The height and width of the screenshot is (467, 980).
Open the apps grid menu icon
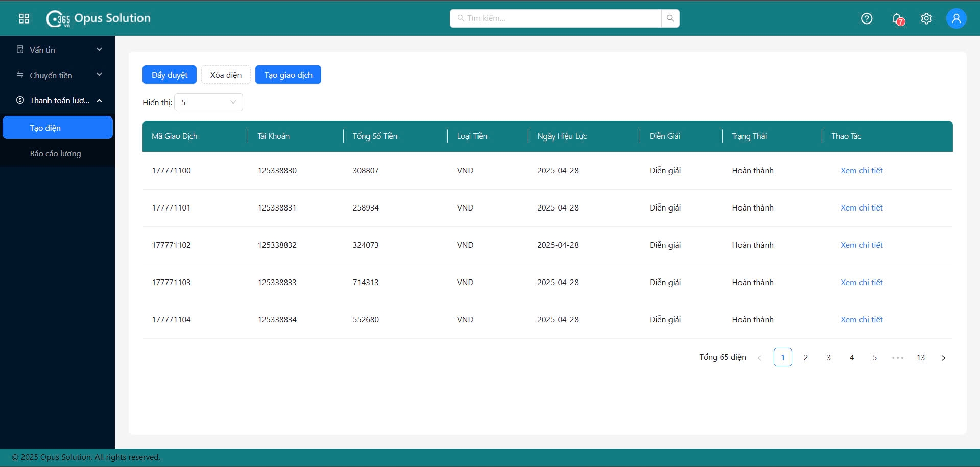pos(24,19)
